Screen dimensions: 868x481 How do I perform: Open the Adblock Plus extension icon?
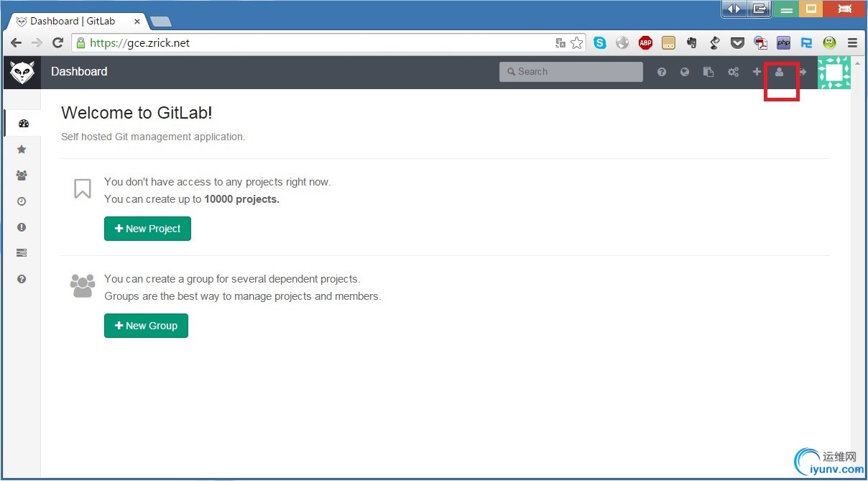[646, 43]
